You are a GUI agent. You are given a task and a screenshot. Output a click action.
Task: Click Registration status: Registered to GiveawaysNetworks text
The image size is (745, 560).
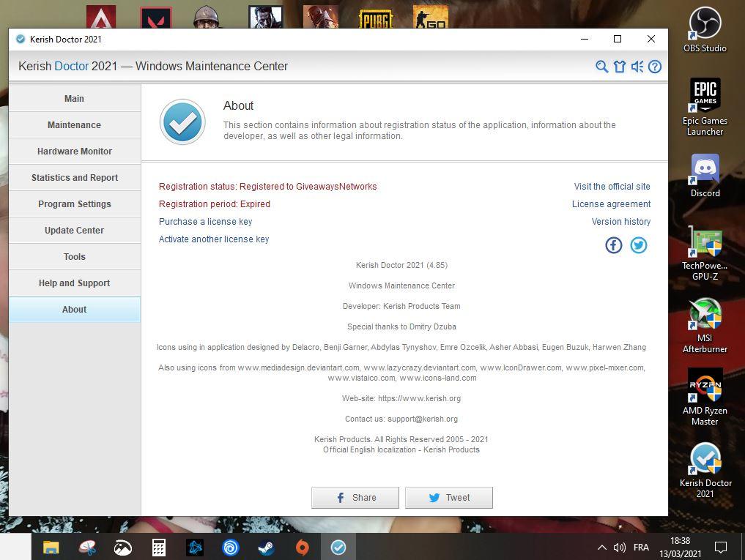point(267,187)
